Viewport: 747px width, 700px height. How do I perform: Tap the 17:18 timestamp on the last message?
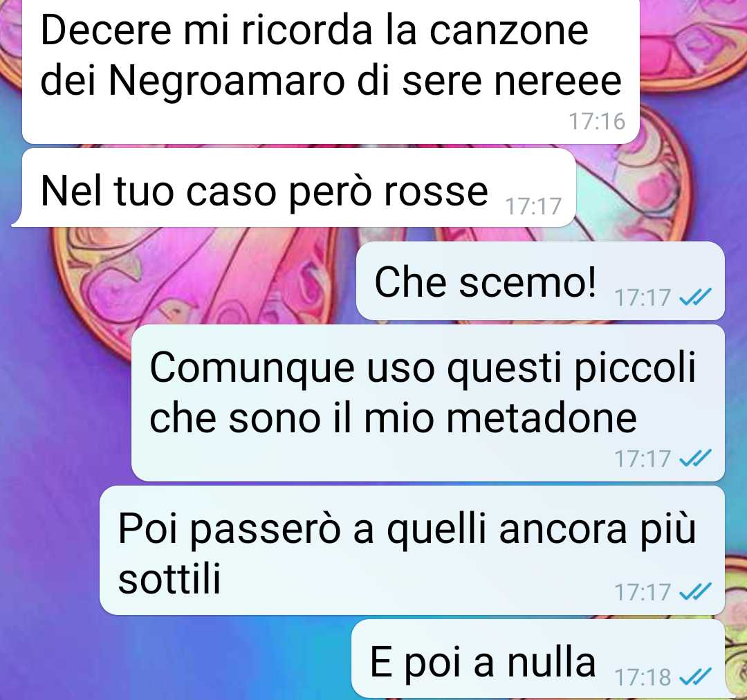[x=643, y=676]
